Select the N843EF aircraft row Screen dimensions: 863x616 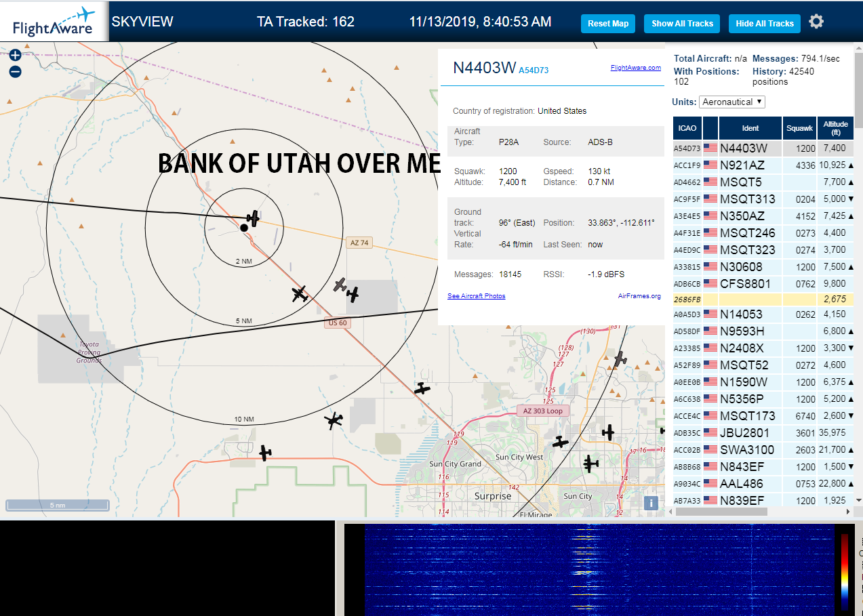point(763,467)
